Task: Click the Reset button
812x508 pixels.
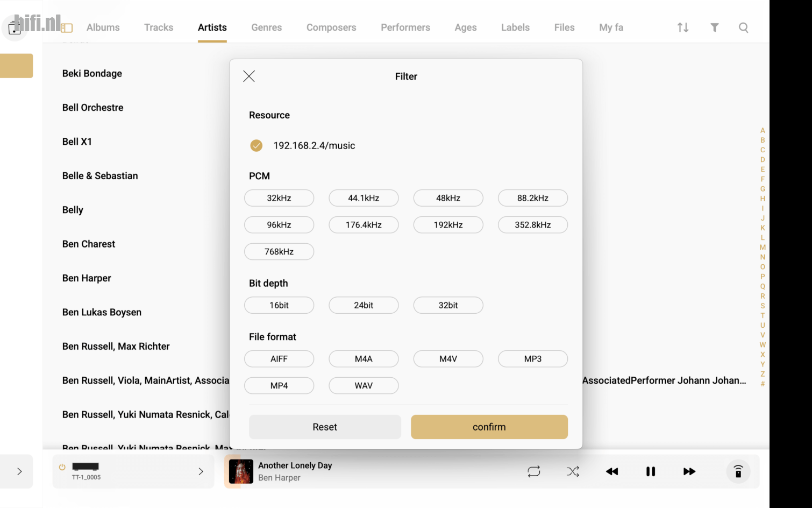Action: (325, 427)
